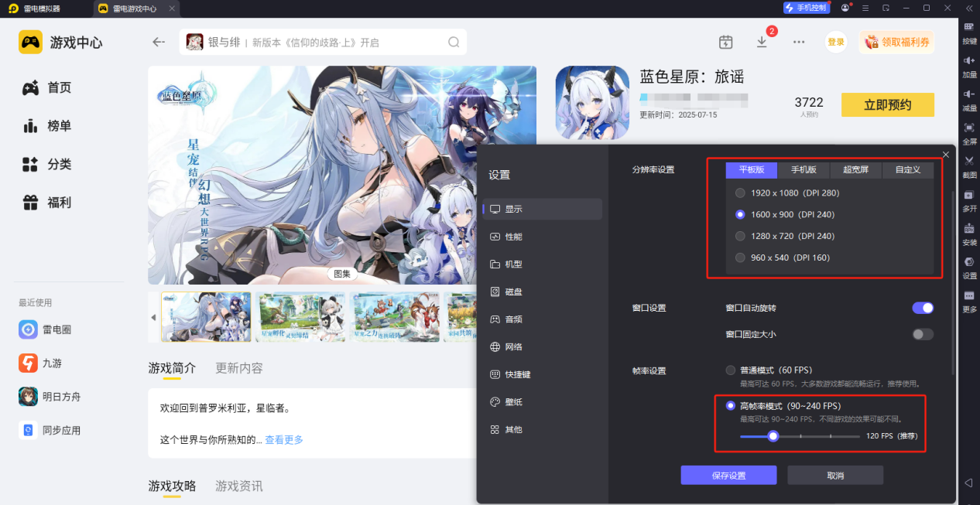Go back with the left arrow
Screen dimensions: 980x505
point(159,42)
